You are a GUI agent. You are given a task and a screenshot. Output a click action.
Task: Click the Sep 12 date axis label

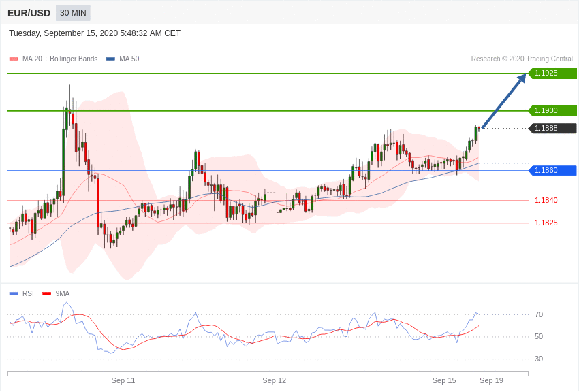pos(275,380)
